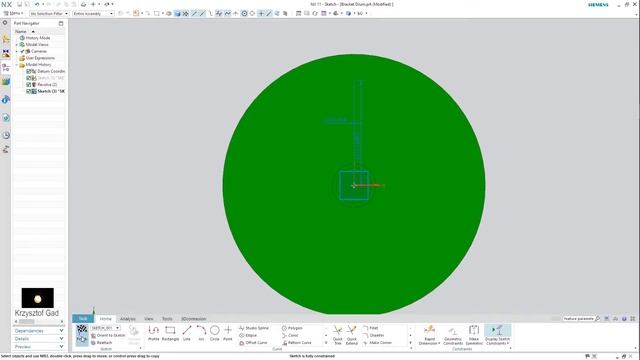Toggle the greyed Sketch feature checkbox
The height and width of the screenshot is (360, 640).
pos(29,78)
